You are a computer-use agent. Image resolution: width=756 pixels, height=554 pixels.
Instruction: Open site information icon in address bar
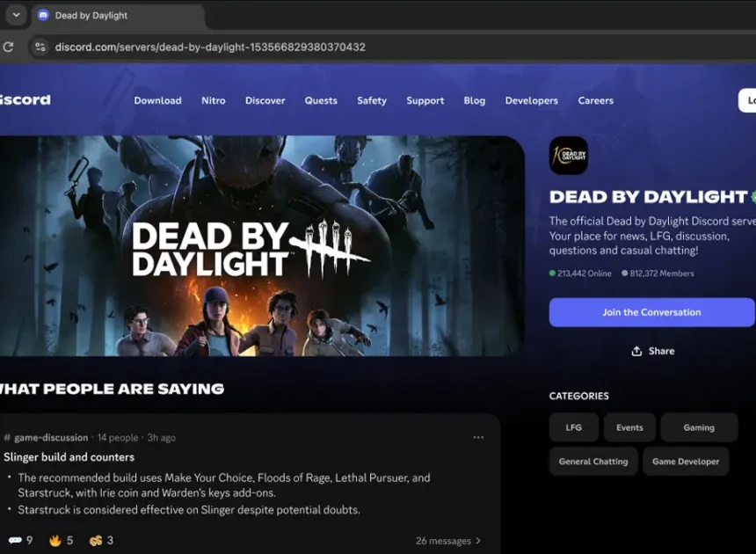coord(40,47)
